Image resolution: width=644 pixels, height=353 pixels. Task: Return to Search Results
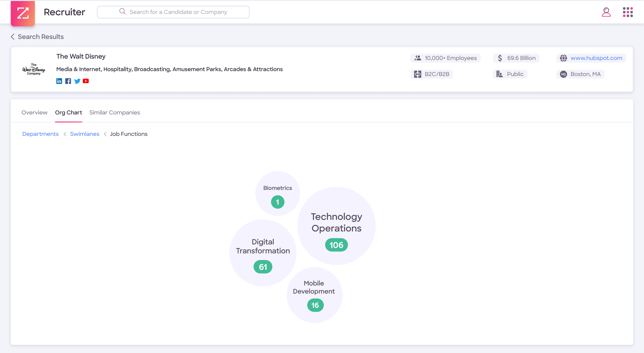(x=41, y=37)
